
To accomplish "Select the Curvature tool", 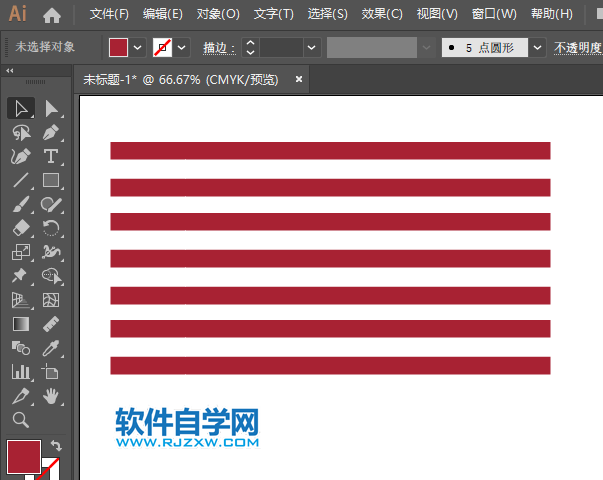I will click(x=21, y=157).
